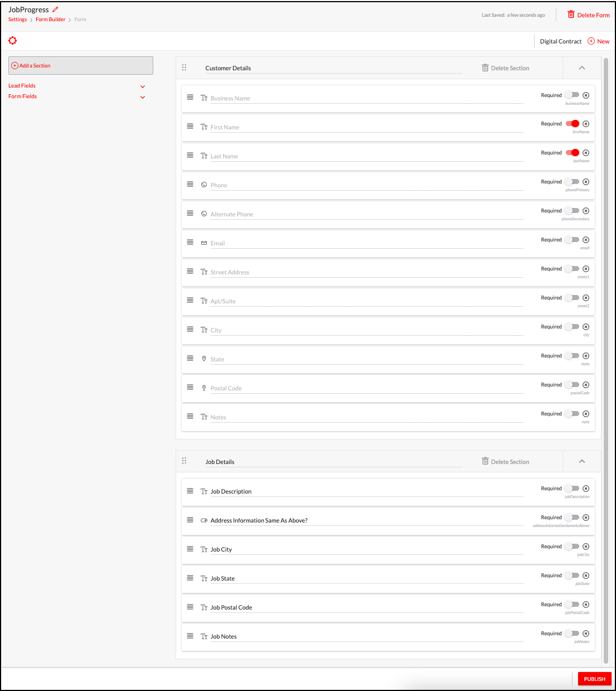Remove the Street Address field with its X icon
The height and width of the screenshot is (691, 616).
[586, 269]
